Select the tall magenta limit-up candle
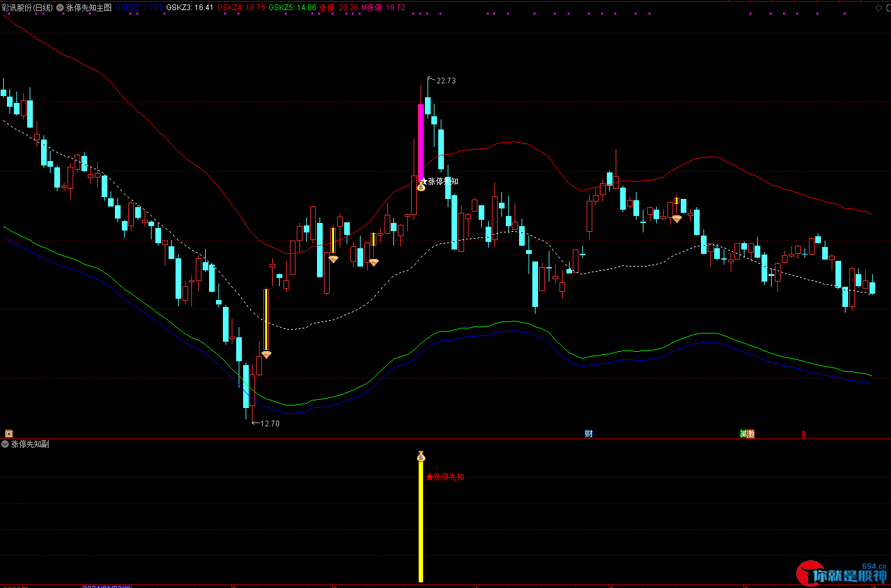Viewport: 891px width, 588px height. [x=421, y=143]
